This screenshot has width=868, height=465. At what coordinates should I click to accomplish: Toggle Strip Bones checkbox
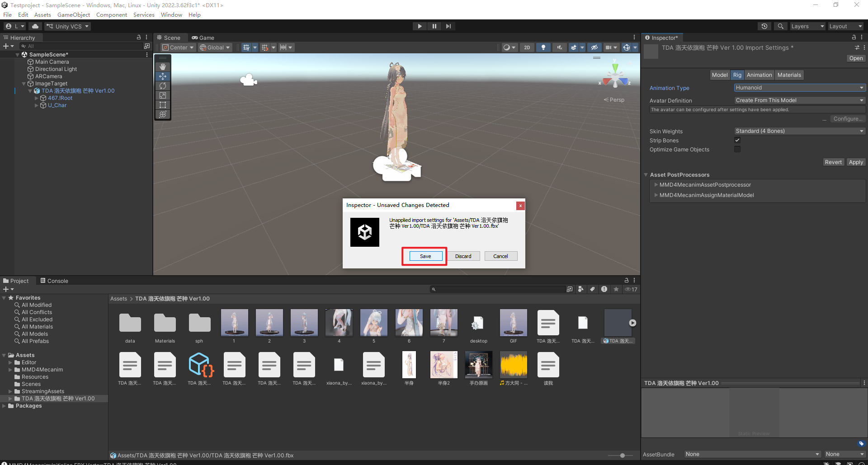click(737, 140)
